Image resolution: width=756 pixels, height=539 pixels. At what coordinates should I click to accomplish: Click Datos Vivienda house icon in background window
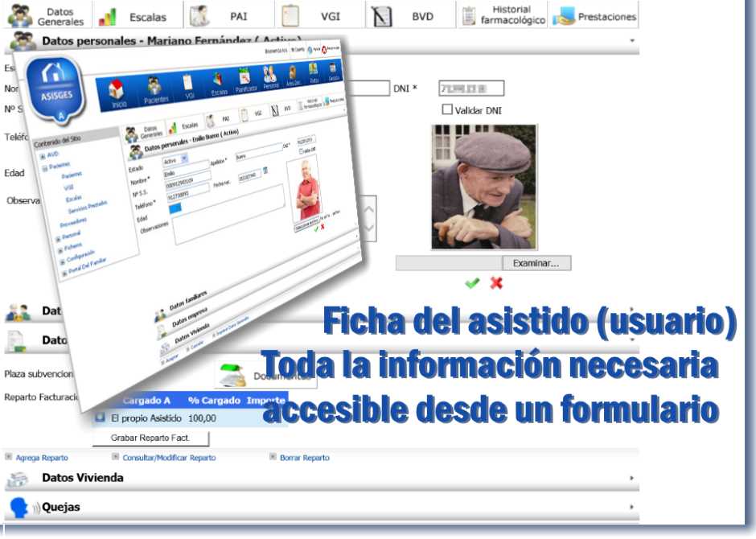click(x=18, y=479)
